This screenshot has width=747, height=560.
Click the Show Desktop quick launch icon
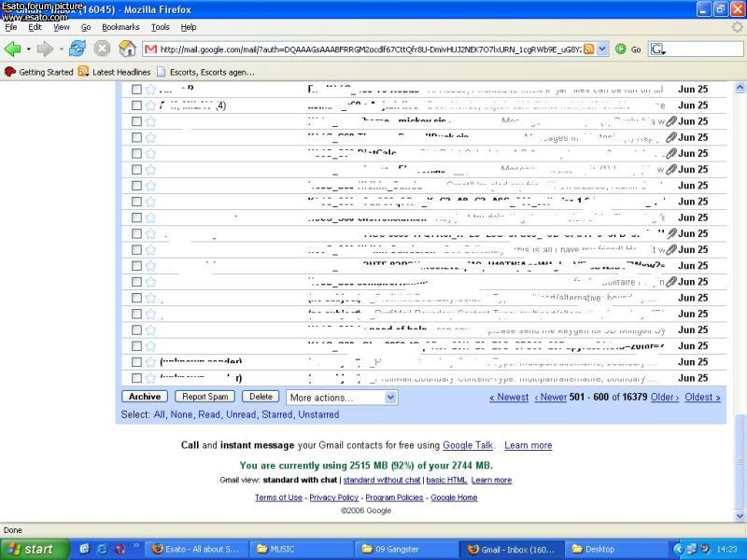point(84,549)
